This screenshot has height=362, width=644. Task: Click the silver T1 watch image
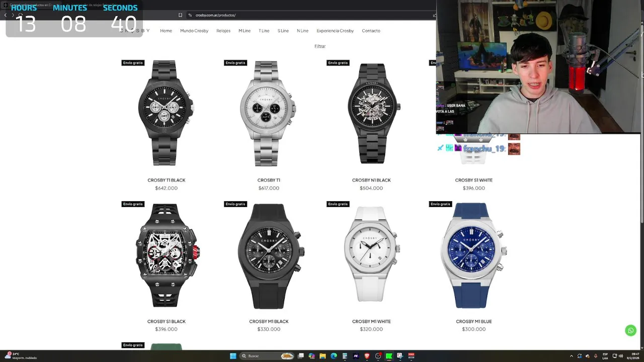268,113
